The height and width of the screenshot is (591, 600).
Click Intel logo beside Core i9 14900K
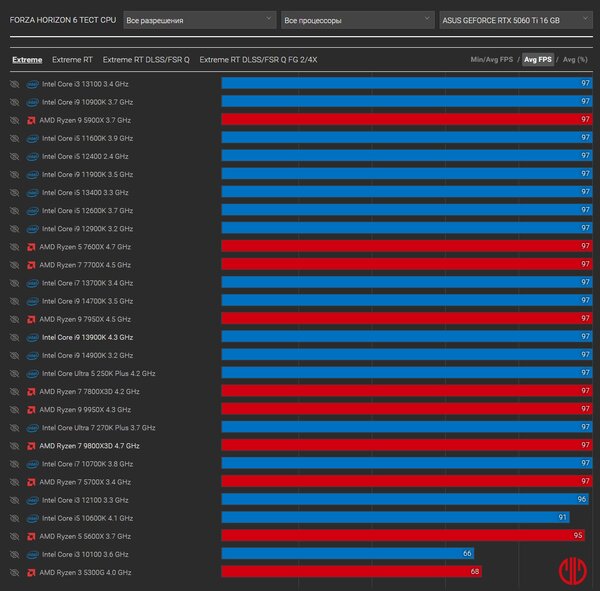click(x=33, y=356)
